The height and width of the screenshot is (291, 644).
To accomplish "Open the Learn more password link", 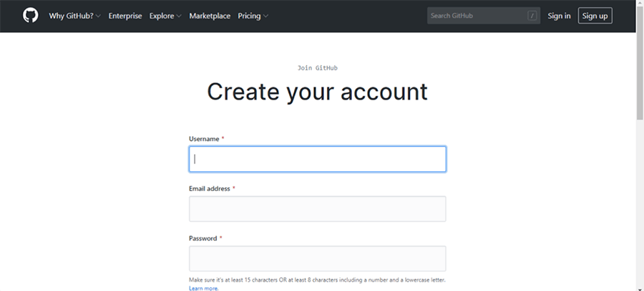I will click(x=204, y=288).
